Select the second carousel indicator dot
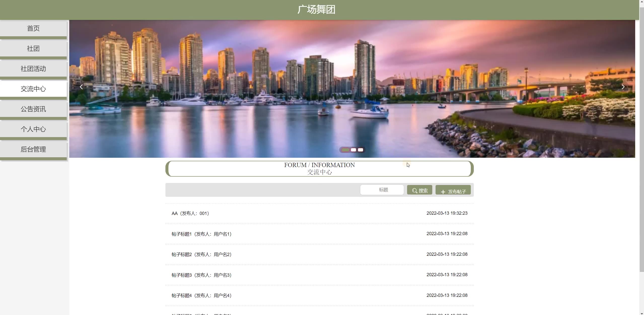The image size is (644, 315). [x=353, y=150]
